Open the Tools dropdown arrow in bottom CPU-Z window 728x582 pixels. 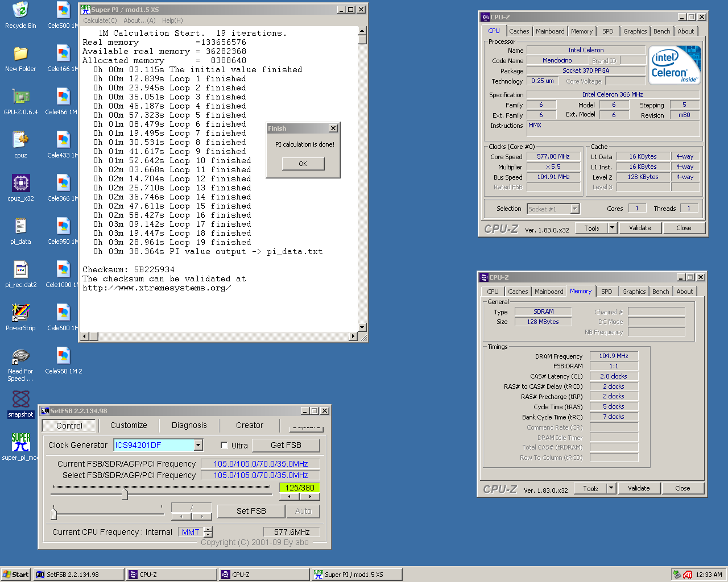611,488
